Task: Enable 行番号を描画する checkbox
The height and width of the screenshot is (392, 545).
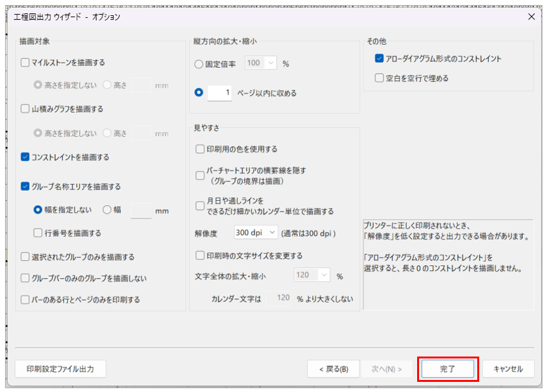Action: point(38,233)
